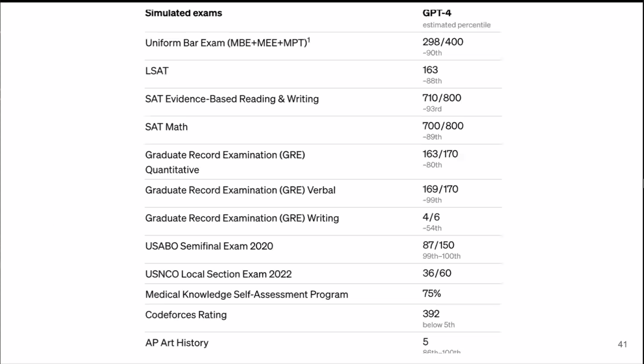Click the 710/800 score
Image resolution: width=644 pixels, height=364 pixels.
(442, 98)
